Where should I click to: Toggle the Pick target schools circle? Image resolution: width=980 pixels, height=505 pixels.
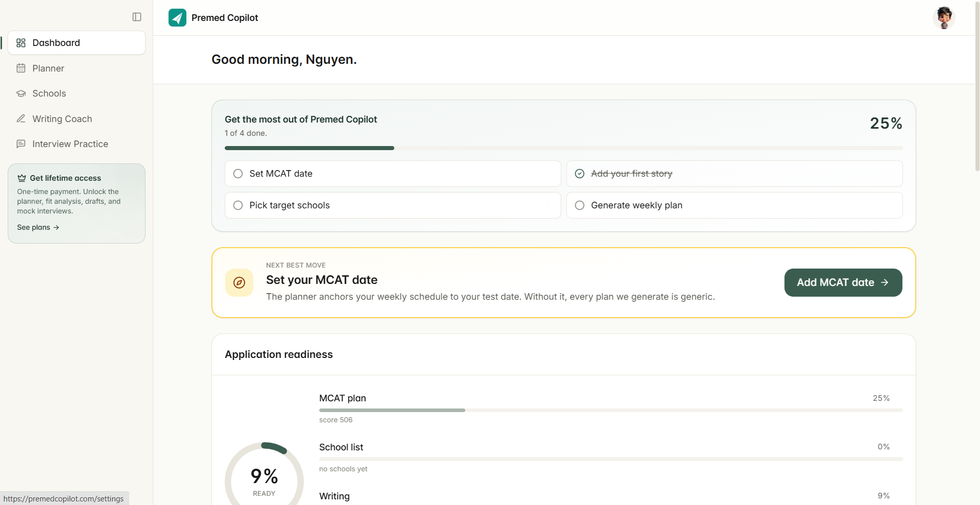(x=238, y=205)
